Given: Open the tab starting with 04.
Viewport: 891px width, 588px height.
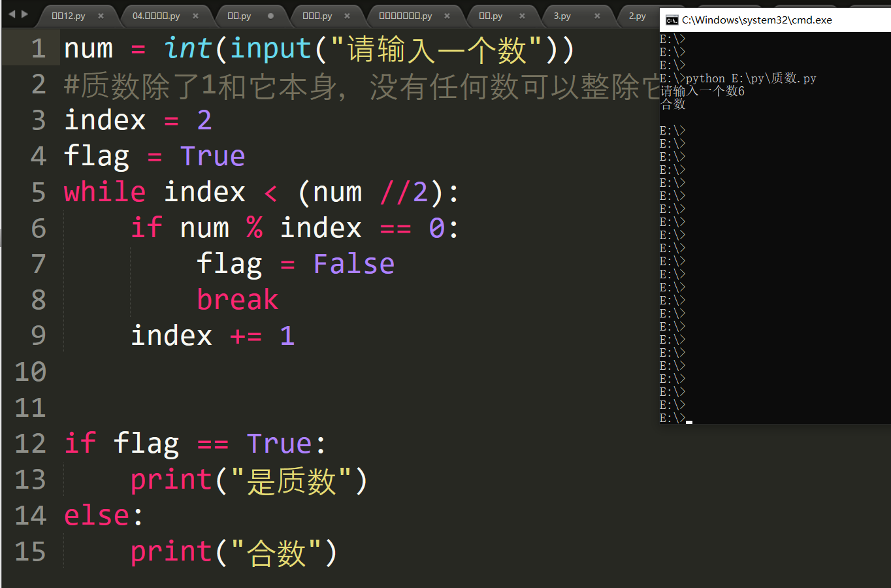Looking at the screenshot, I should [156, 16].
